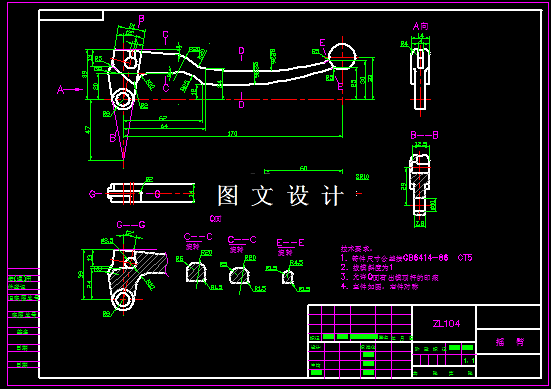551x389 pixels.
Task: Click technical note 3 about ejector marks
Action: pyautogui.click(x=389, y=277)
